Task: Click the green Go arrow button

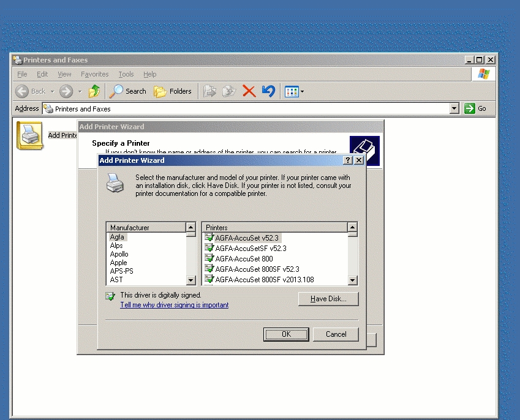Action: coord(470,108)
